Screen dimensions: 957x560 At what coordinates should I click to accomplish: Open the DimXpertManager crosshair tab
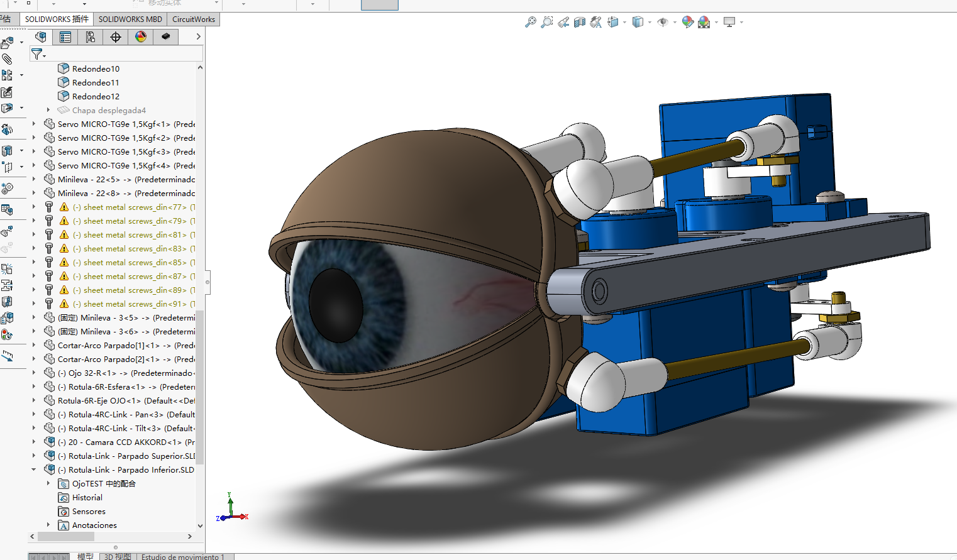[x=116, y=37]
